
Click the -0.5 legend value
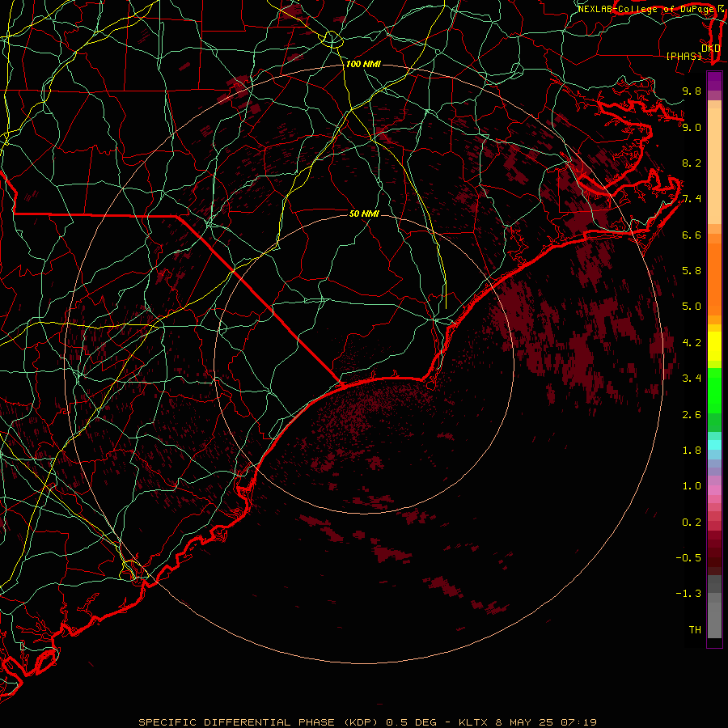pyautogui.click(x=688, y=558)
